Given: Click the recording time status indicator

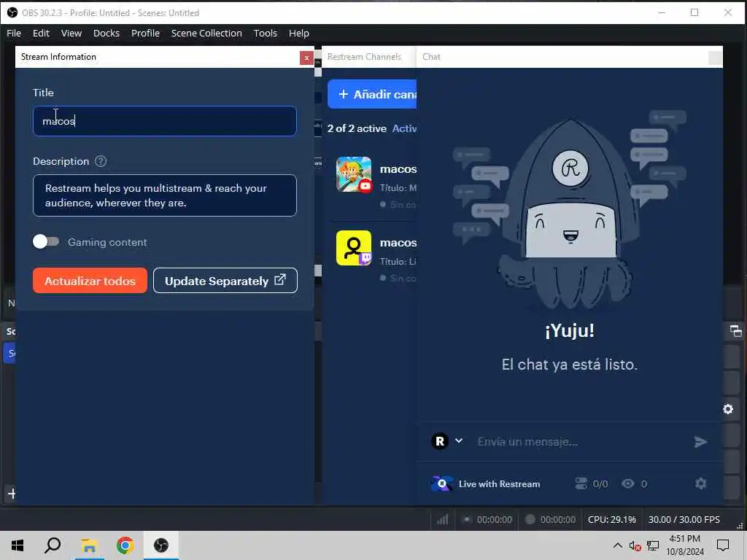Looking at the screenshot, I should [550, 519].
